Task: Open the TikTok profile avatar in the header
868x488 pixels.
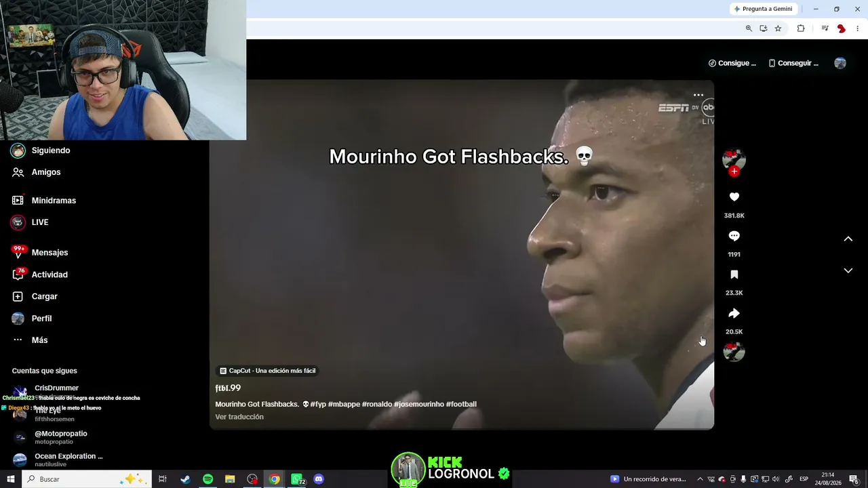Action: tap(840, 63)
